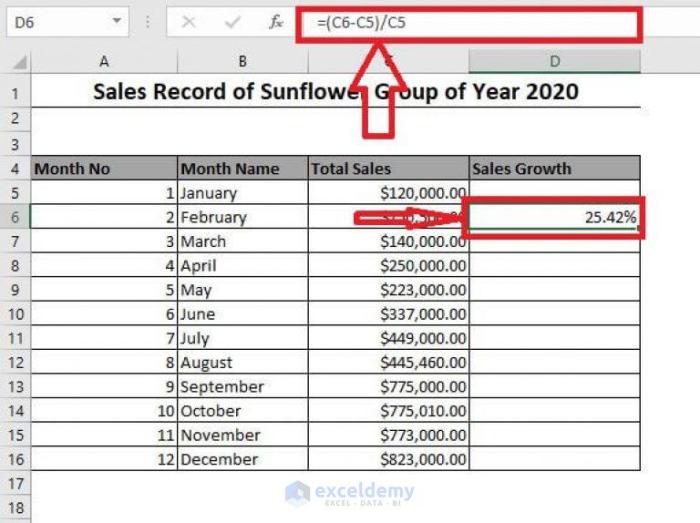The width and height of the screenshot is (700, 523).
Task: Select the April cell
Action: 243,265
